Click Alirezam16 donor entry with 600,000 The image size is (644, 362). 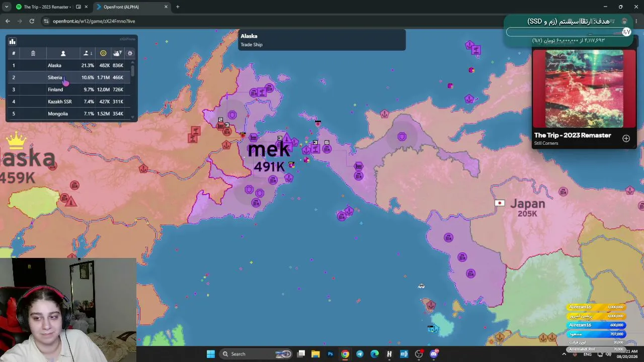point(596,325)
